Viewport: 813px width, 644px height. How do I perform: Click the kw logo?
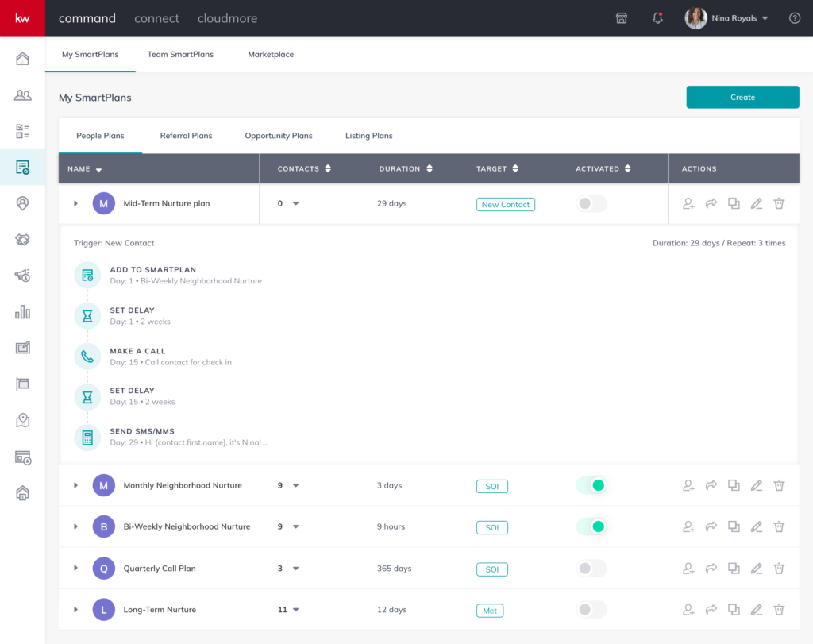[22, 18]
